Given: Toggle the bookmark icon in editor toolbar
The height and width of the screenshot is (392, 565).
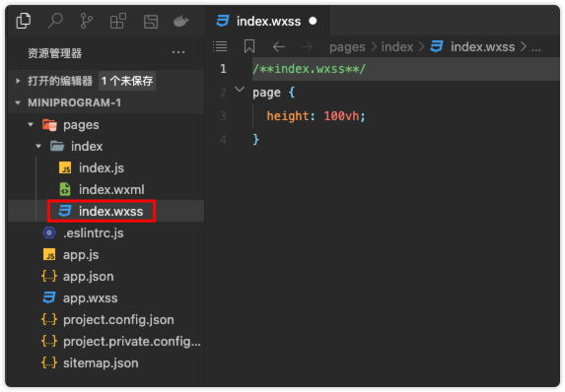Looking at the screenshot, I should pos(249,46).
